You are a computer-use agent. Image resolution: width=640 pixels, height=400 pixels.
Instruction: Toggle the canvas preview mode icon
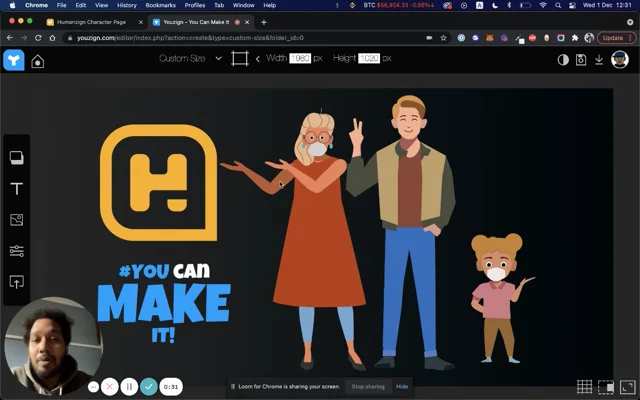tap(606, 387)
